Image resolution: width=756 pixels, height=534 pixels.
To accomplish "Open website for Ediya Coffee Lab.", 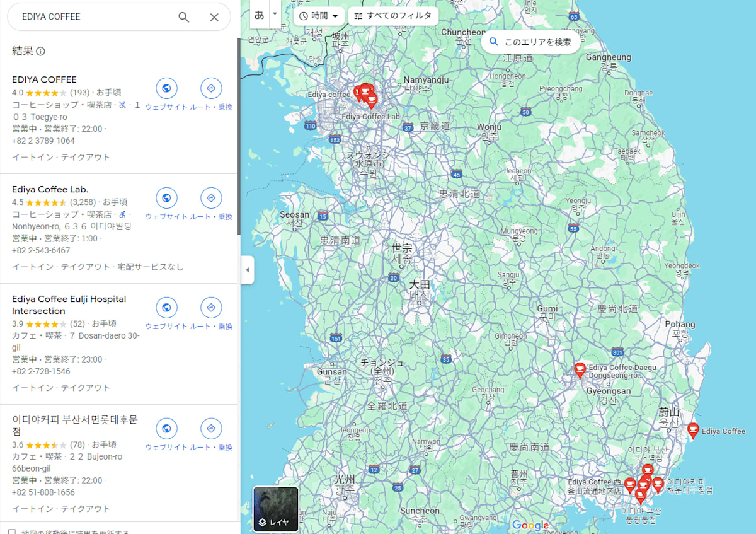I will [166, 198].
